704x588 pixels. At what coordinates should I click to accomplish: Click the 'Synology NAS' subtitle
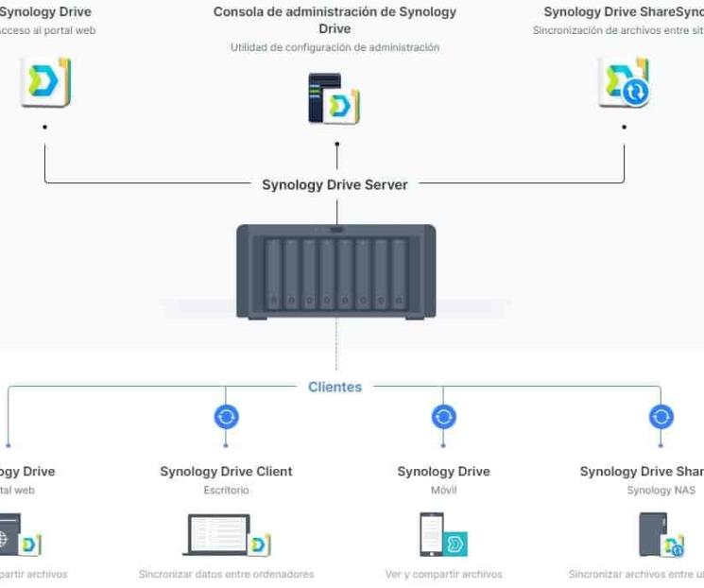[x=661, y=490]
